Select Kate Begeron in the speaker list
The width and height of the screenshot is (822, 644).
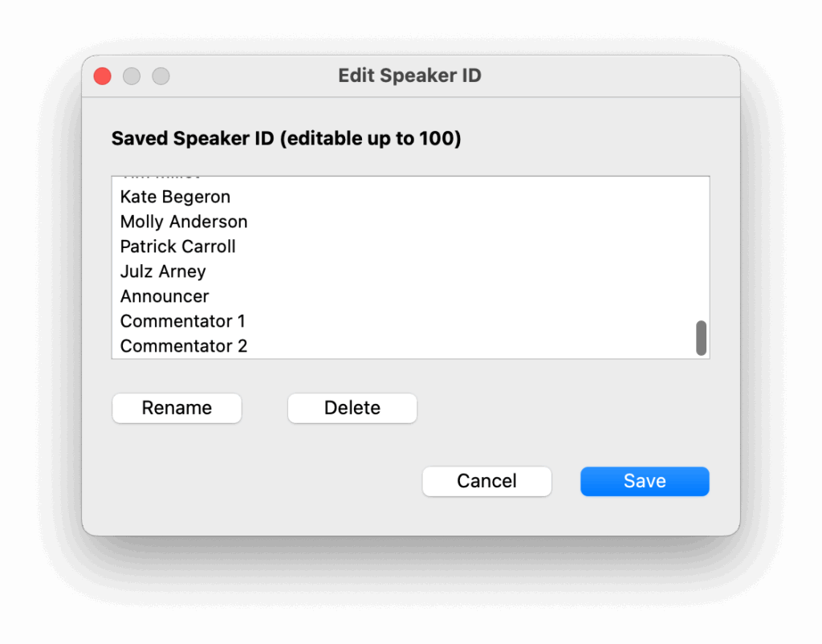175,197
